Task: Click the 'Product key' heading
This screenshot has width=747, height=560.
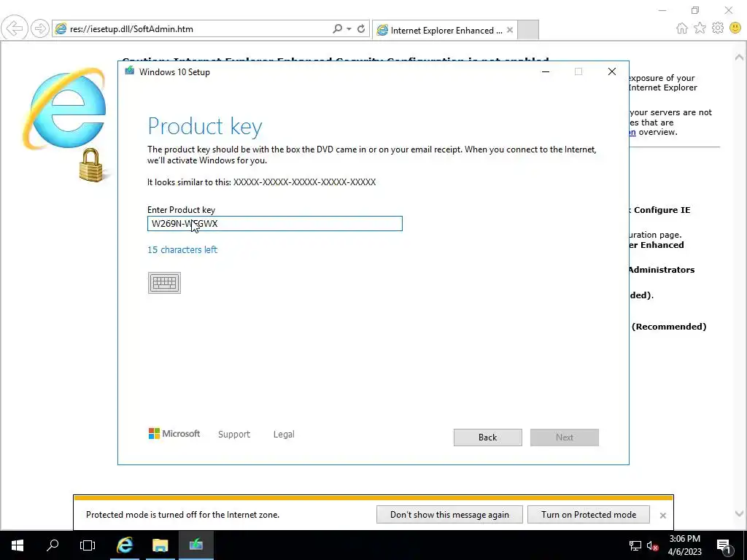Action: pos(205,127)
